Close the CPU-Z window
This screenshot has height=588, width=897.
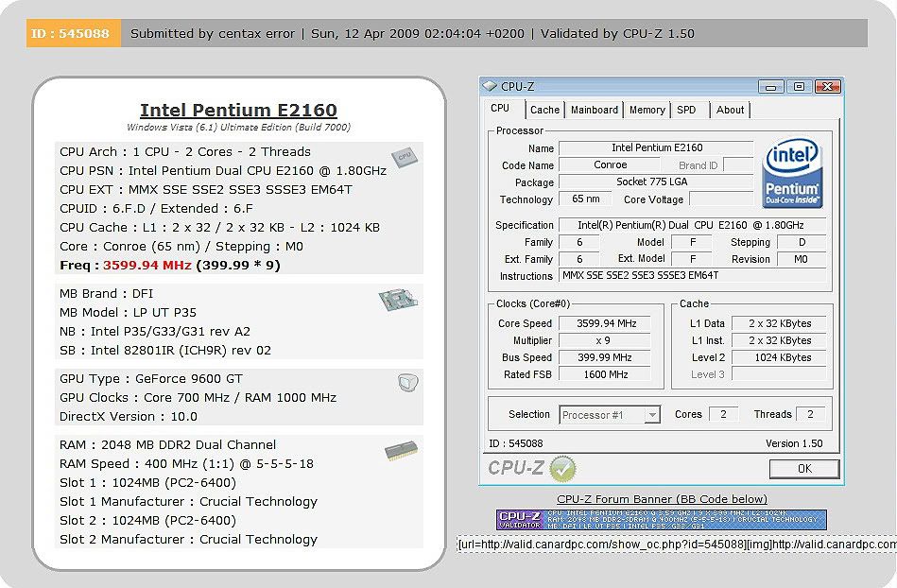coord(827,87)
